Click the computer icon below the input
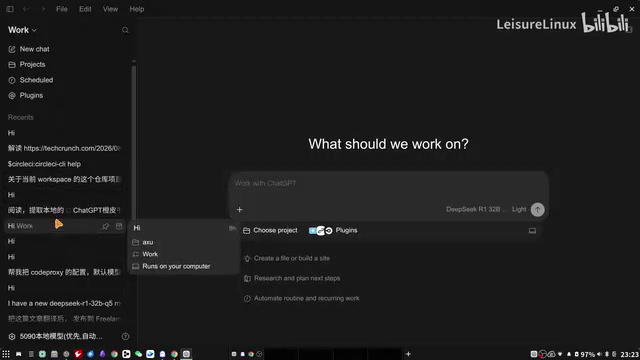The height and width of the screenshot is (360, 640). (532, 231)
